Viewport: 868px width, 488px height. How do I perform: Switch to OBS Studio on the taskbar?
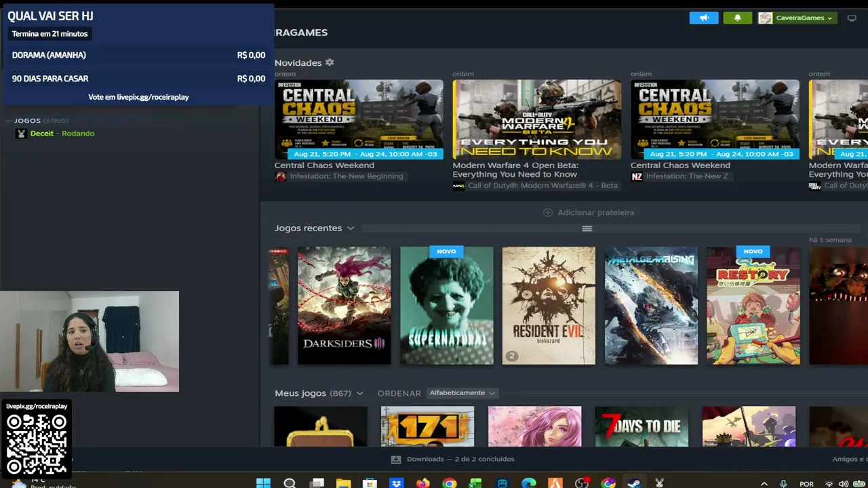coord(581,483)
